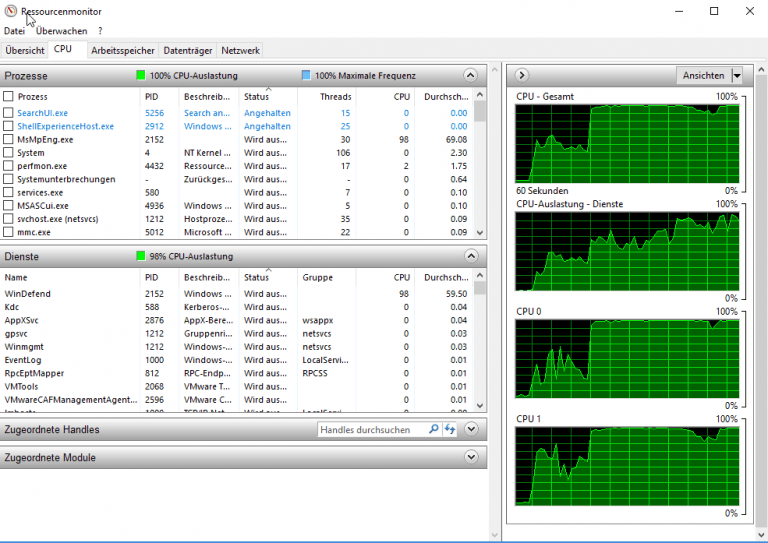Viewport: 768px width, 543px height.
Task: Sort services by Gruppe column header
Action: [x=327, y=277]
